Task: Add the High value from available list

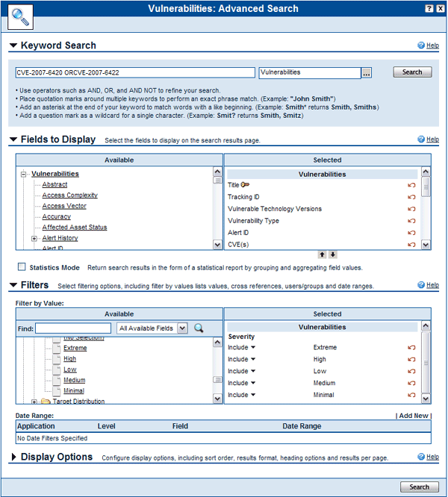Action: point(69,359)
